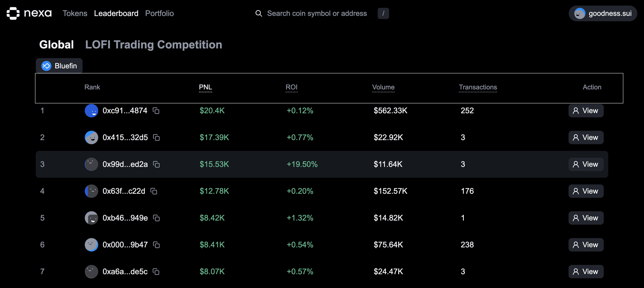The height and width of the screenshot is (288, 644).
Task: Sort leaderboard by Transactions
Action: pos(478,87)
